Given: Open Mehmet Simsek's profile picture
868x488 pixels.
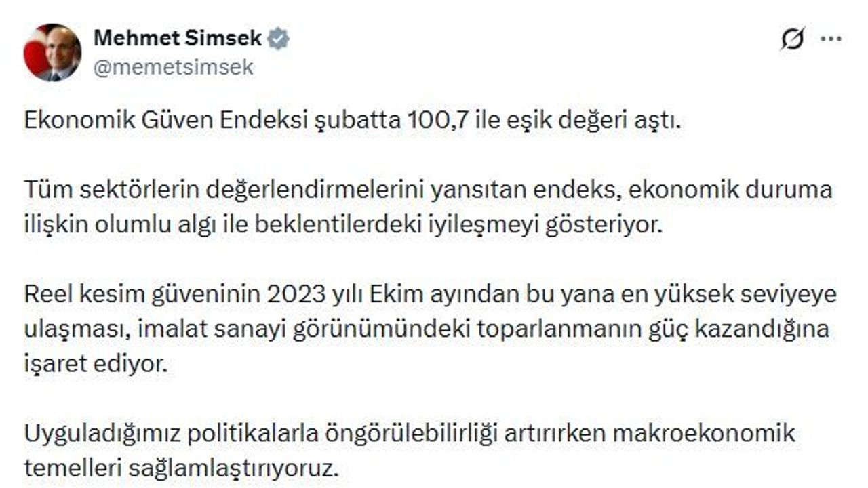Looking at the screenshot, I should [52, 52].
